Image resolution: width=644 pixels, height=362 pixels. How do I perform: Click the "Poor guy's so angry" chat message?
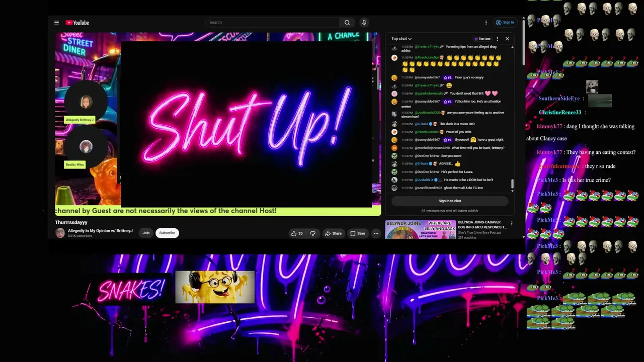(x=469, y=77)
